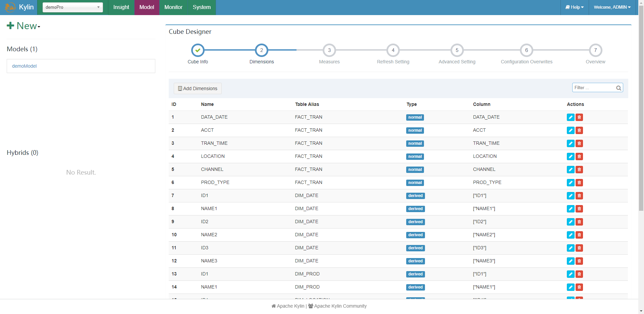Image resolution: width=644 pixels, height=314 pixels.
Task: Switch to the Insight tab
Action: (x=121, y=7)
